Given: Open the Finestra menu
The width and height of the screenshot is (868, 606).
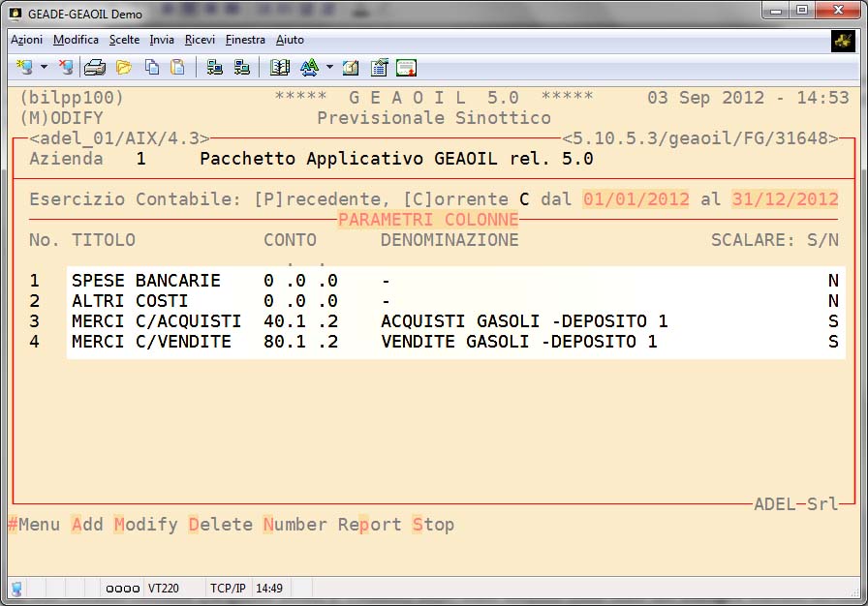Looking at the screenshot, I should pos(245,40).
